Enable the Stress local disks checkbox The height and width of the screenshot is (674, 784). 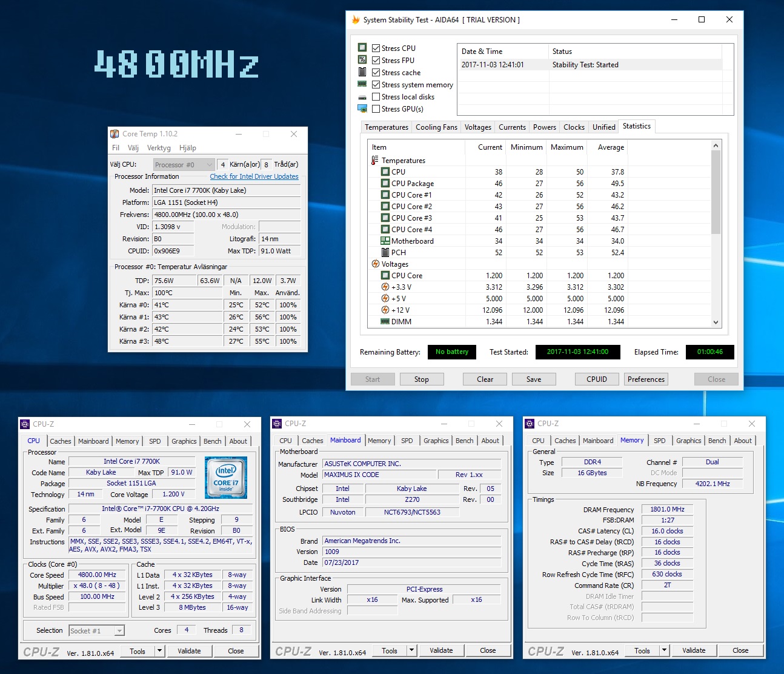pos(376,97)
